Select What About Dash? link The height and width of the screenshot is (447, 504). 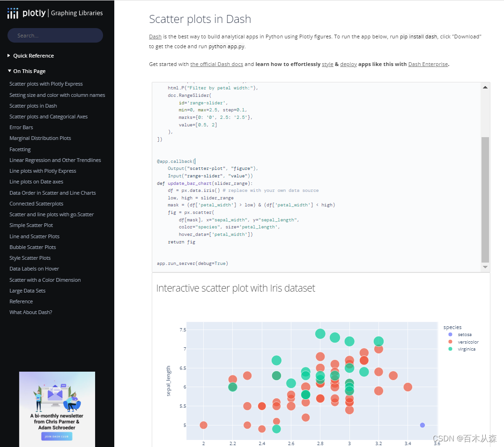click(x=31, y=312)
